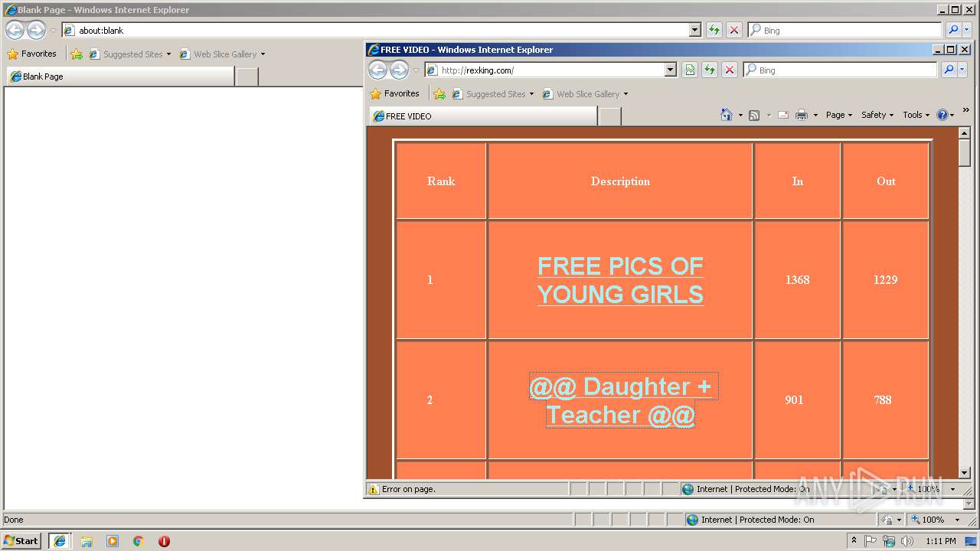The height and width of the screenshot is (551, 980).
Task: Go back in the FREE VIDEO window
Action: pos(377,70)
